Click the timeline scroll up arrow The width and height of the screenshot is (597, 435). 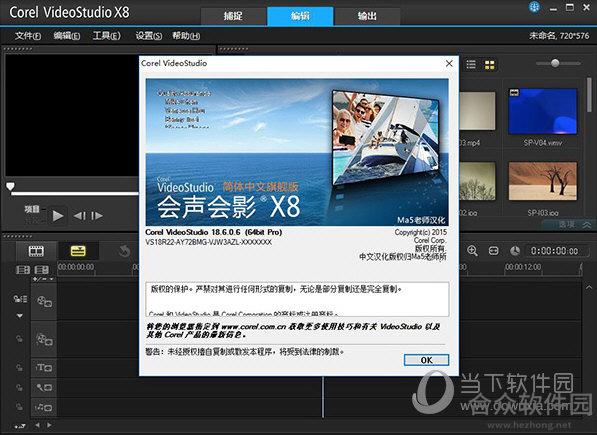pos(589,287)
